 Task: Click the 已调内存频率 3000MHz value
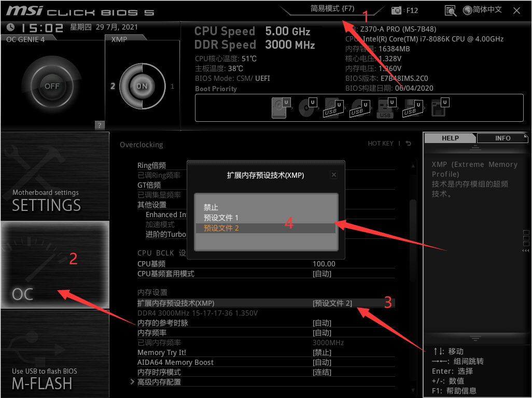(328, 343)
